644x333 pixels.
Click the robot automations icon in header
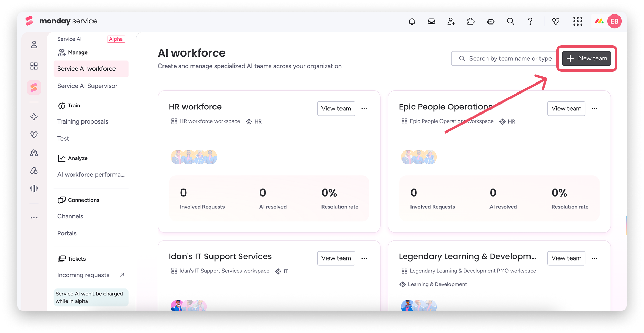pos(491,21)
